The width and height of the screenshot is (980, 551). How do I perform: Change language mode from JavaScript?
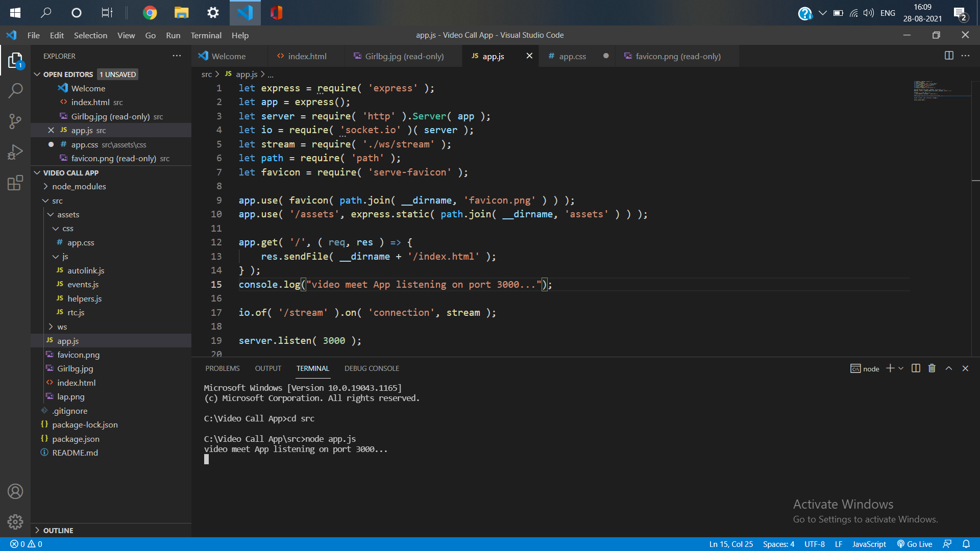click(869, 544)
